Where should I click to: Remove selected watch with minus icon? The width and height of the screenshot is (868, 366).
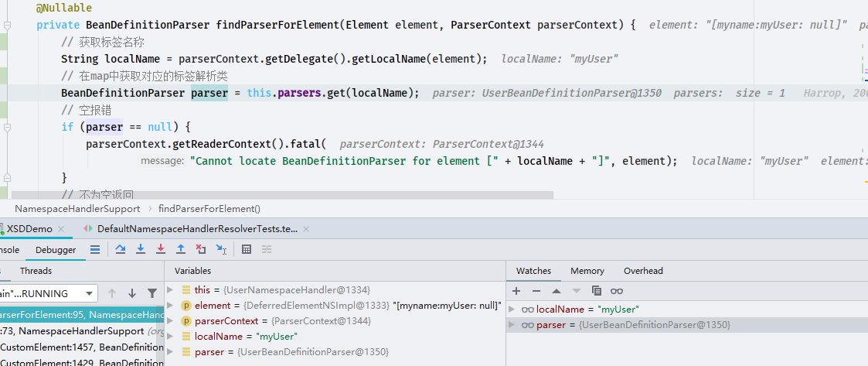click(536, 291)
